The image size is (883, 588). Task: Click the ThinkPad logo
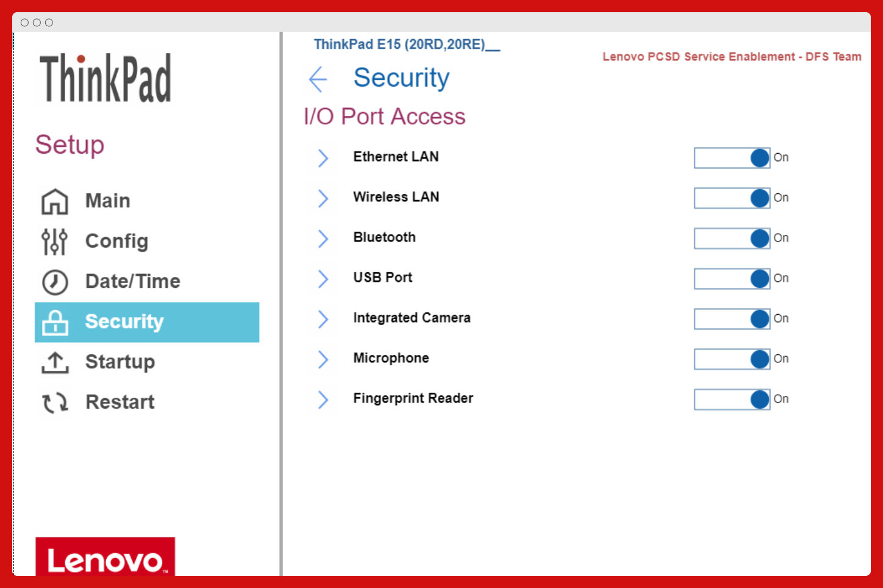pos(105,78)
